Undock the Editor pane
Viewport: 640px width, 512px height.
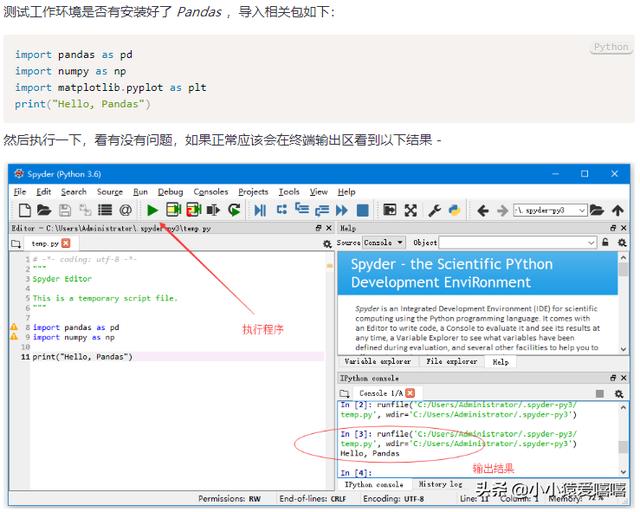point(318,228)
